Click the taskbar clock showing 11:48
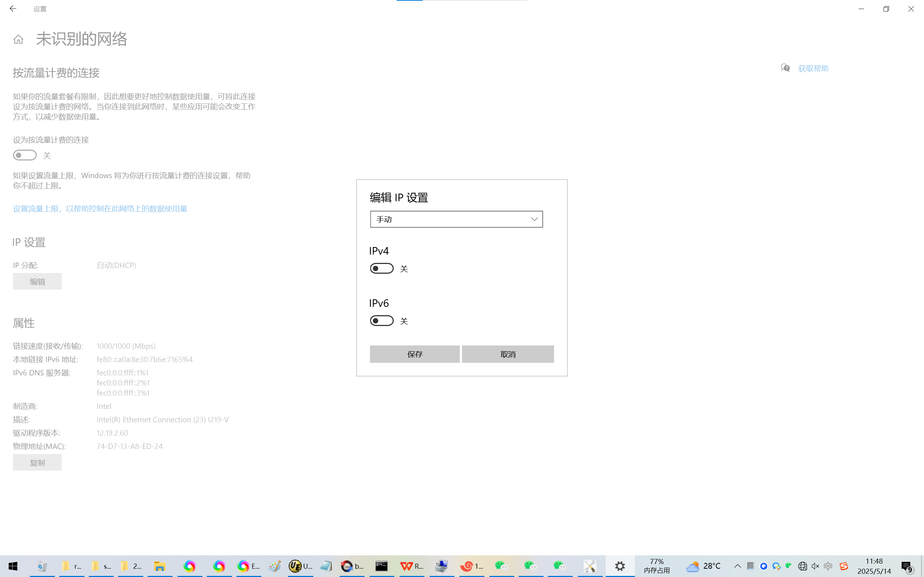The width and height of the screenshot is (924, 577). [x=874, y=566]
